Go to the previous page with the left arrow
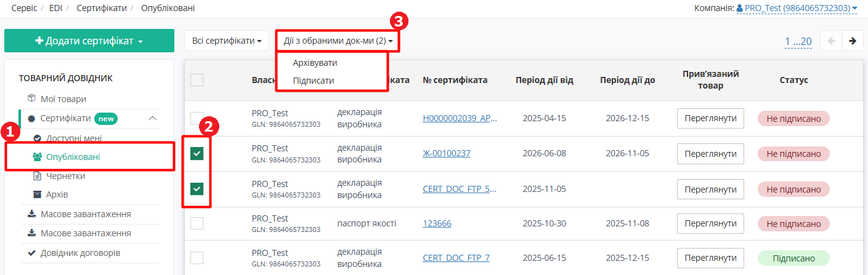 (x=831, y=41)
